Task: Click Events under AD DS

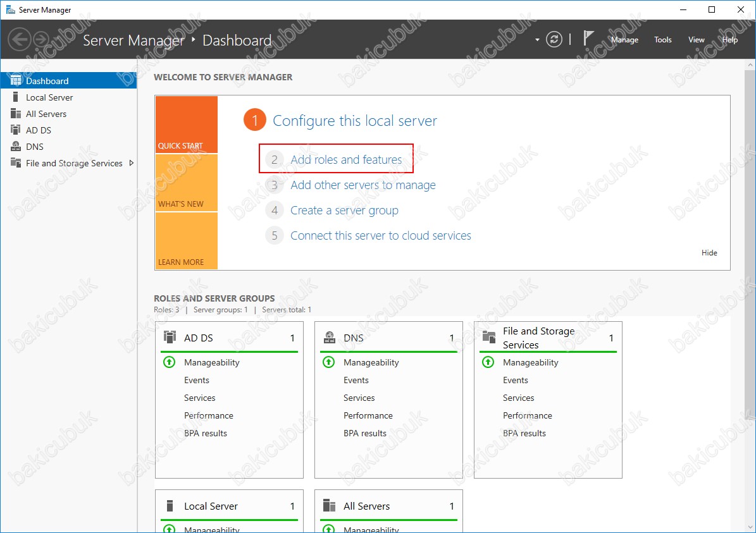Action: pos(196,380)
